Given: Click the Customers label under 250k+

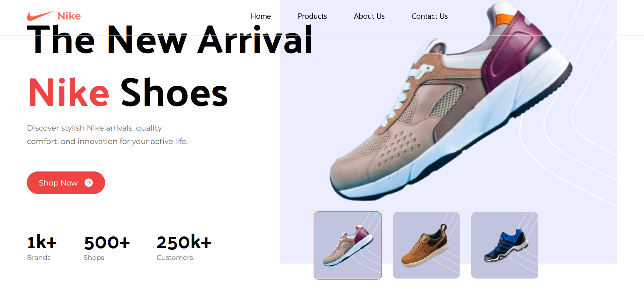Looking at the screenshot, I should tap(175, 258).
